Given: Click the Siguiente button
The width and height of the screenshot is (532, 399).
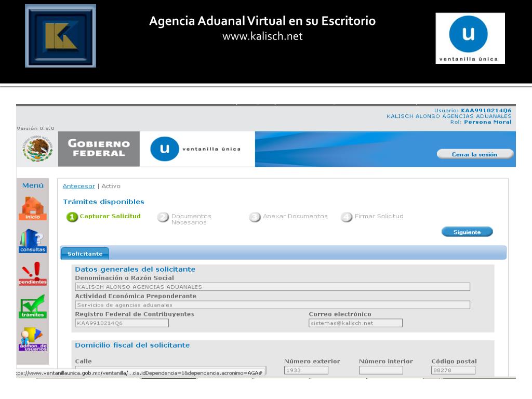Looking at the screenshot, I should (x=467, y=232).
